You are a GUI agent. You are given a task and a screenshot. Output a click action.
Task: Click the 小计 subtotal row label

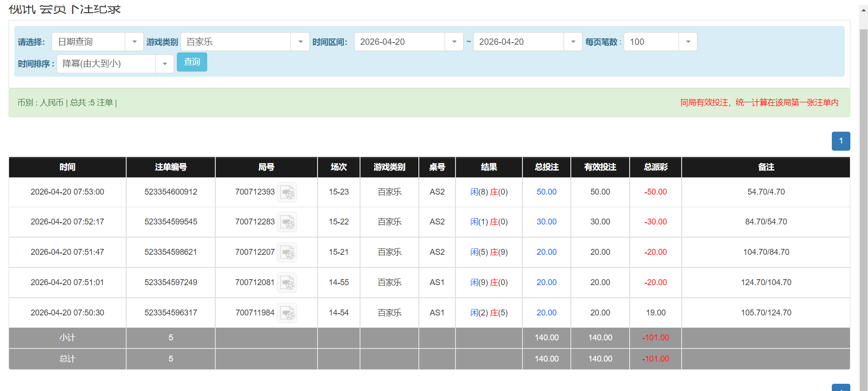(67, 338)
